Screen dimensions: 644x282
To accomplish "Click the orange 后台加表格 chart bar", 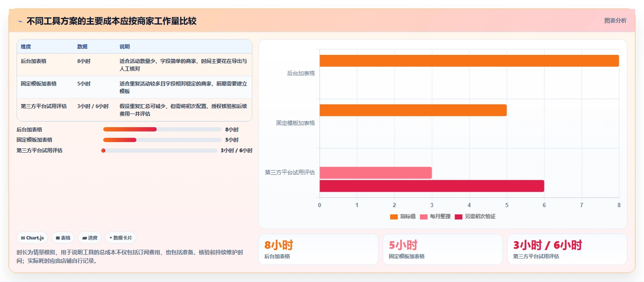I will coord(469,61).
